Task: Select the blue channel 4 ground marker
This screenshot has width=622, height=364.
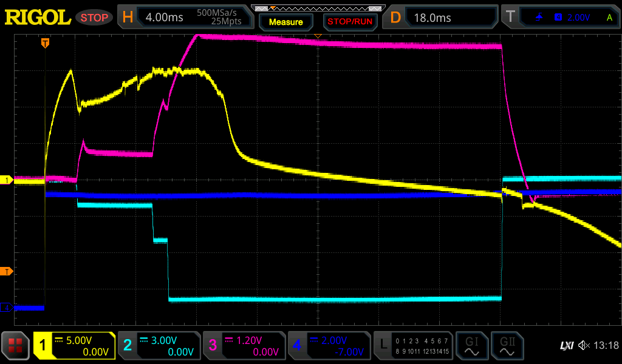Action: 6,308
